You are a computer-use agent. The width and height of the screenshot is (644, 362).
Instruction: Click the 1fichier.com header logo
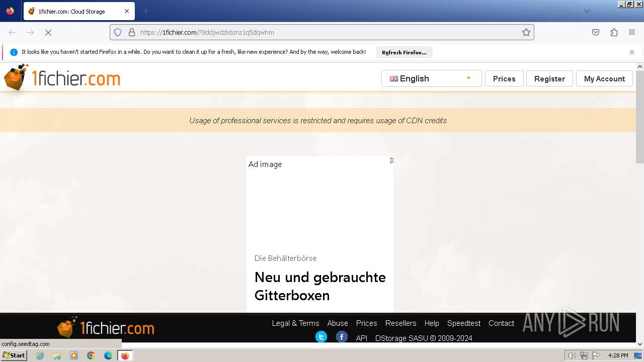(x=62, y=78)
